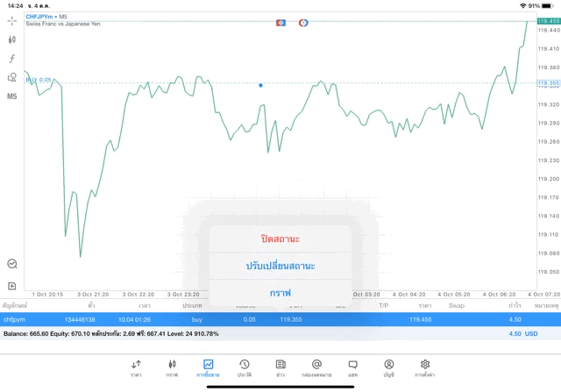Open the การตั้งค่า settings tab
Image resolution: width=561 pixels, height=392 pixels.
click(425, 367)
